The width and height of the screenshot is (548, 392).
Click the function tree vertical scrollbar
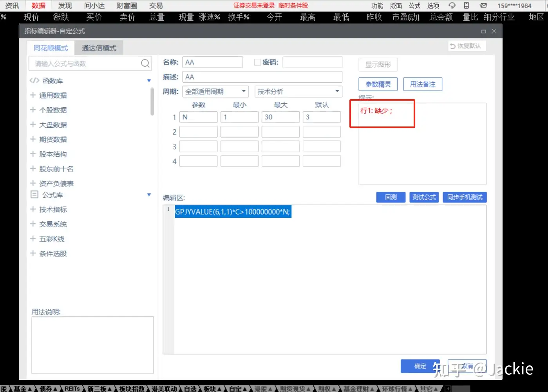[152, 102]
